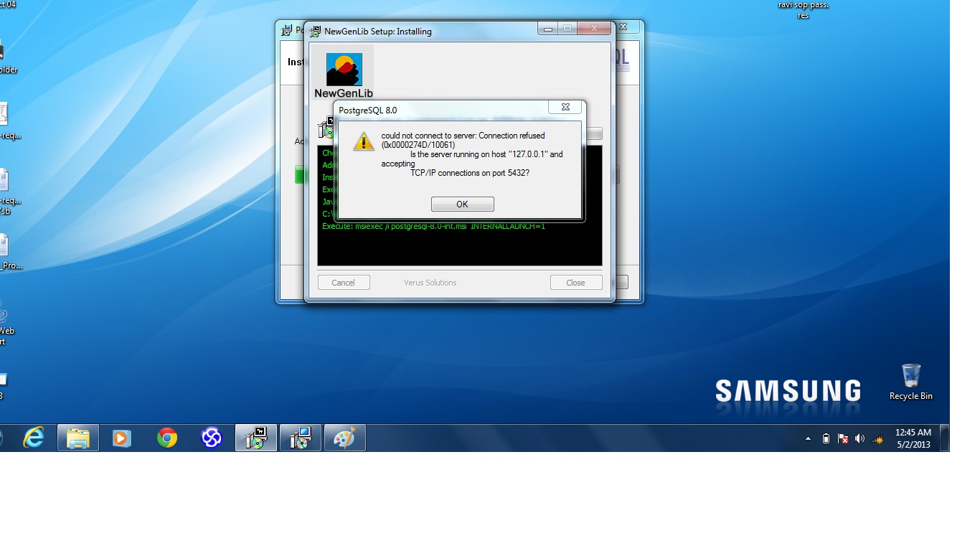
Task: Open Windows Explorer folder in taskbar
Action: [x=77, y=438]
